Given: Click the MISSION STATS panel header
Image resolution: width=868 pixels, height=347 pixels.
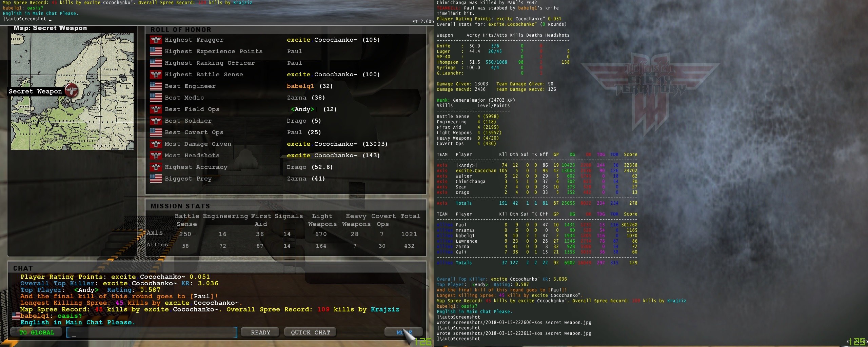Looking at the screenshot, I should 180,206.
